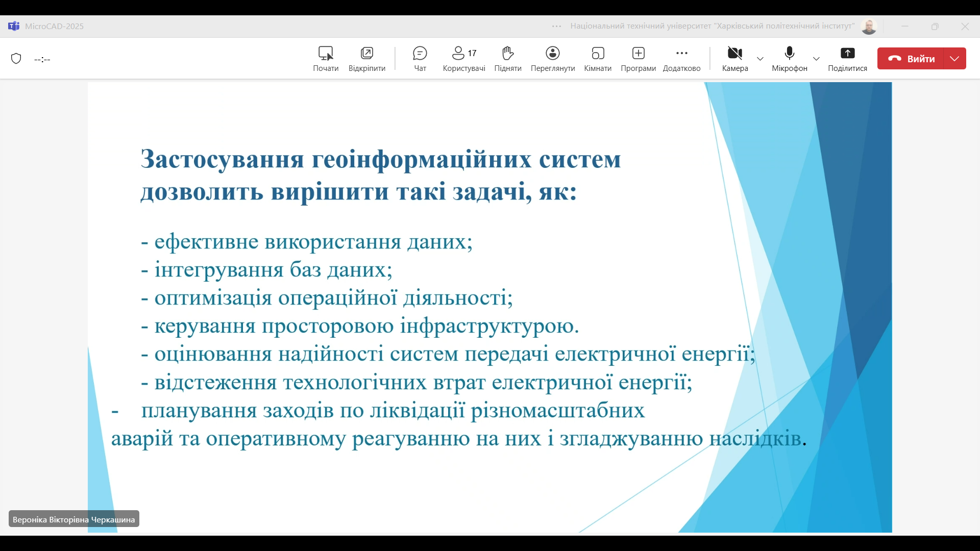Show the Користувачі participants list
The height and width of the screenshot is (551, 980).
(x=464, y=59)
